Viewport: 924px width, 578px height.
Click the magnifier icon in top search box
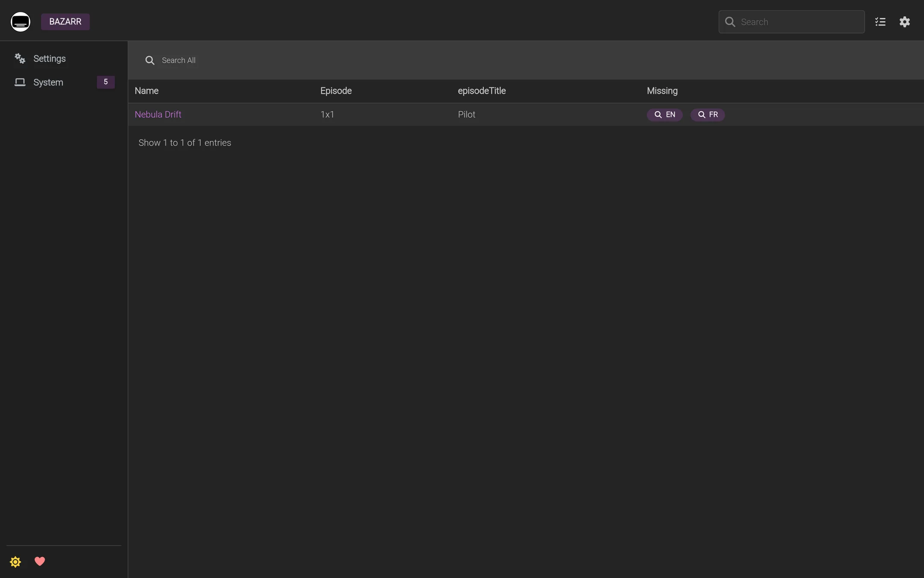coord(730,22)
